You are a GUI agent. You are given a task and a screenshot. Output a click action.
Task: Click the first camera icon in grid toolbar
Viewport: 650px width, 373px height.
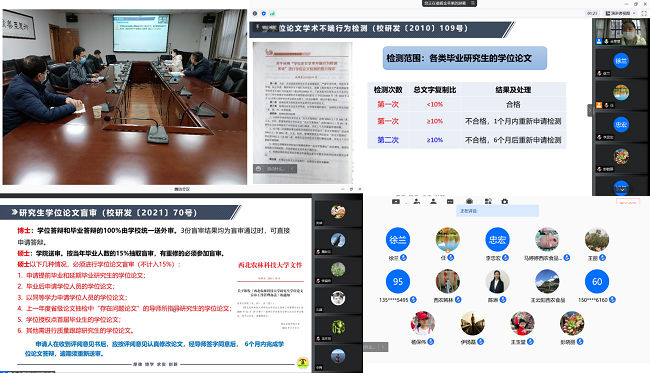[396, 201]
